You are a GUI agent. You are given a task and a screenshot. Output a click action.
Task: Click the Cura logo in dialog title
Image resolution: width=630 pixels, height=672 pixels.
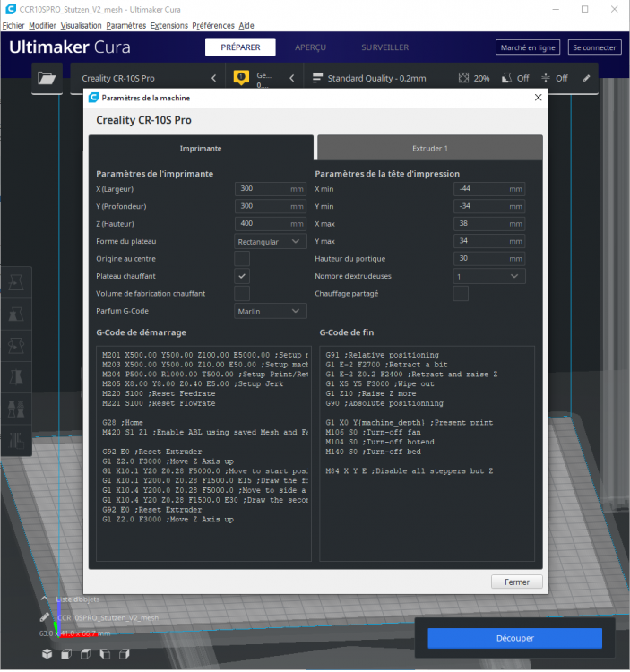pyautogui.click(x=93, y=98)
